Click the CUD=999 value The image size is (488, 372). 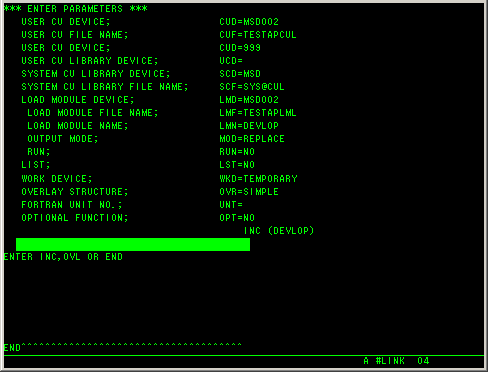click(240, 48)
